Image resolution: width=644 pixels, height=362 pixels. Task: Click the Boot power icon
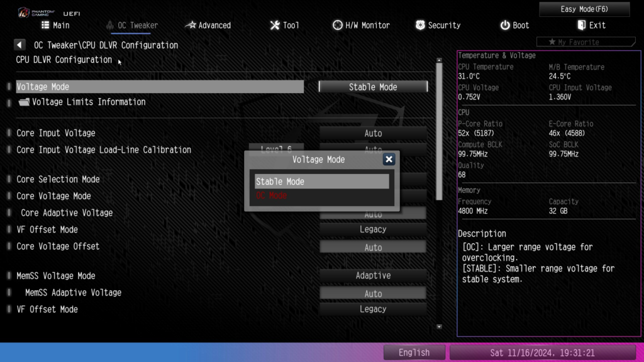tap(504, 25)
